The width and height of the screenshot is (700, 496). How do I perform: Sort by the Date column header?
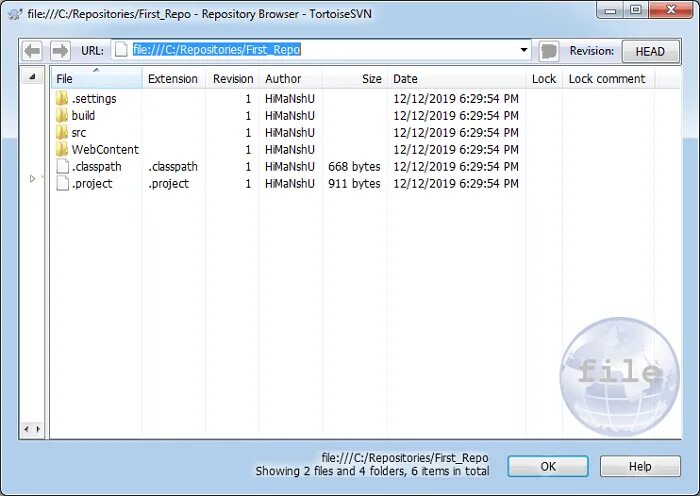click(x=457, y=79)
